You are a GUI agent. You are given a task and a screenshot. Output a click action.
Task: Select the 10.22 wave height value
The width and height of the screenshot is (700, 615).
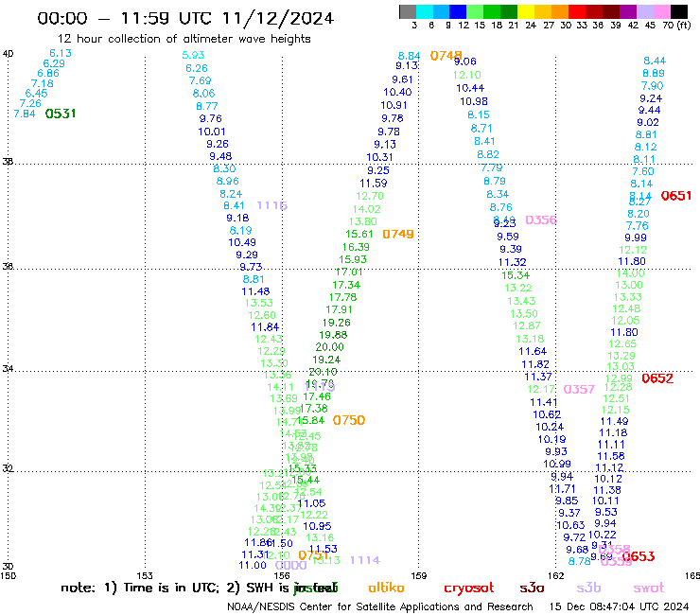(x=603, y=535)
